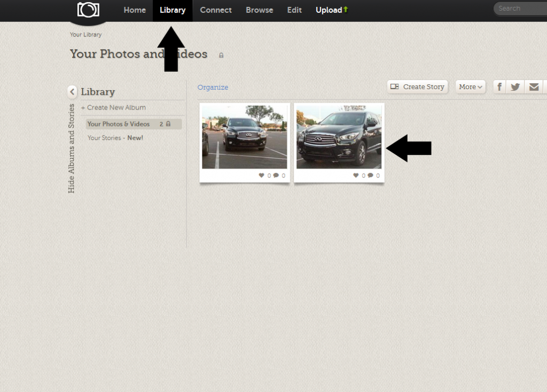Open the Library tab
Viewport: 547px width, 392px height.
click(172, 10)
